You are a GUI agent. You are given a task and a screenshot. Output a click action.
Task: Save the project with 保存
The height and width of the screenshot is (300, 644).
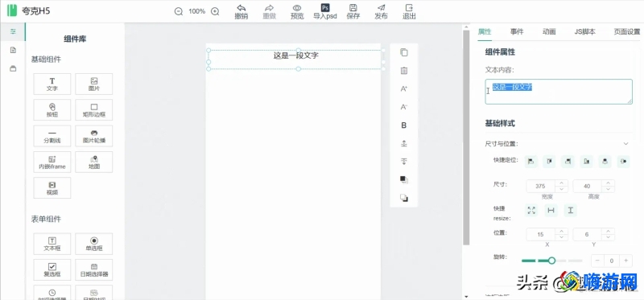coord(353,12)
